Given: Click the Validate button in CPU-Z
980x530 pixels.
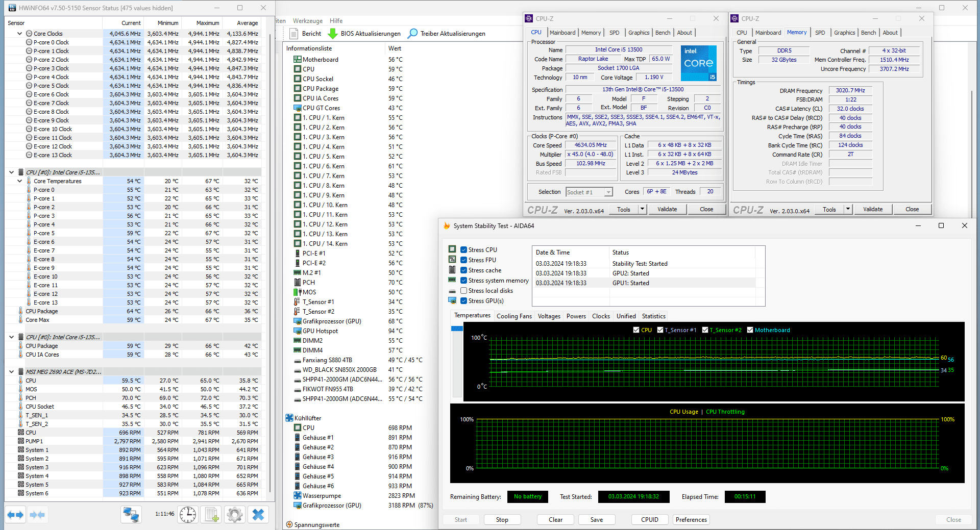Looking at the screenshot, I should [x=667, y=209].
